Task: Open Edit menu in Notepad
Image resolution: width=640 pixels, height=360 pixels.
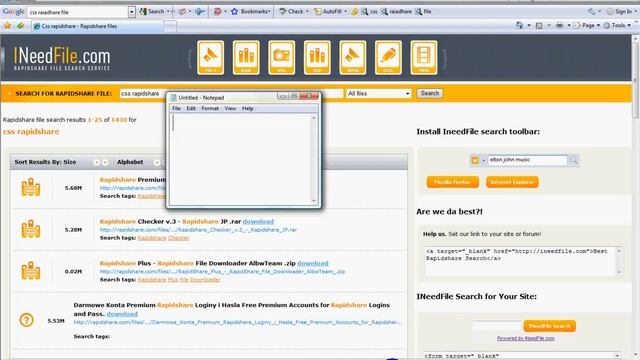Action: [191, 109]
